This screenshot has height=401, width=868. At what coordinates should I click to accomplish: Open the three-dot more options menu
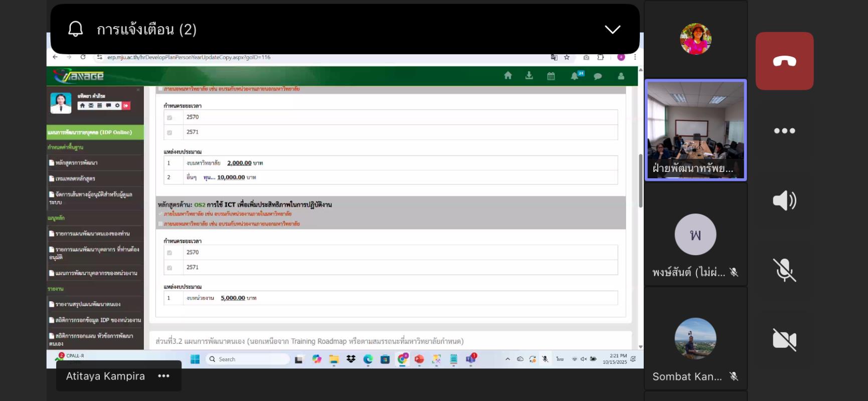click(x=784, y=131)
